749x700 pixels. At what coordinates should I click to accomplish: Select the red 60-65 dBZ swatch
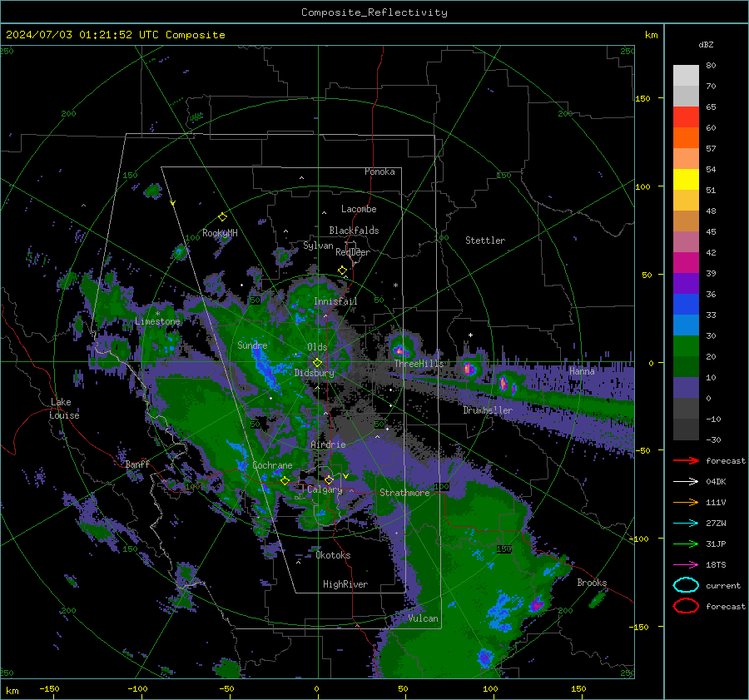tap(686, 117)
